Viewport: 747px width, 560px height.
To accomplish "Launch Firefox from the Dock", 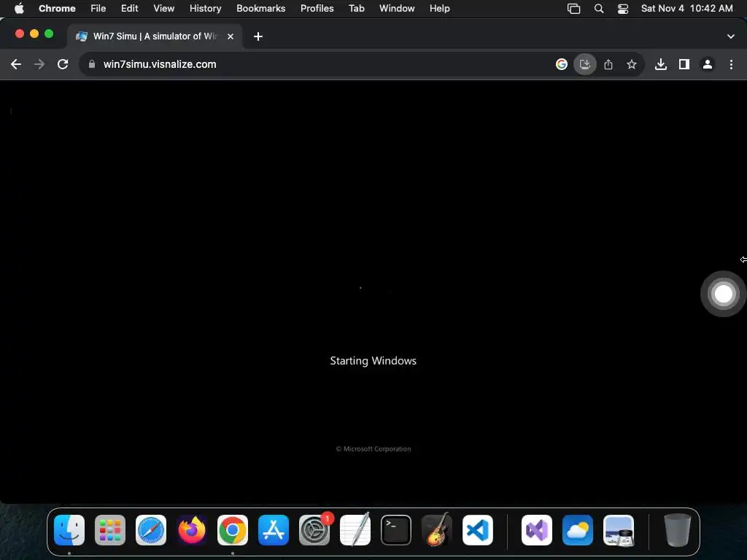I will pyautogui.click(x=192, y=530).
